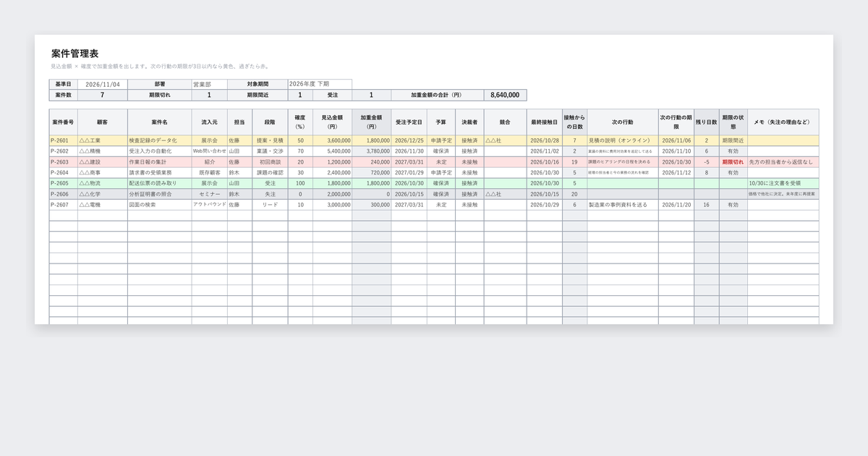Image resolution: width=868 pixels, height=456 pixels.
Task: Click the memo 先方の担当者から返信なし
Action: [783, 162]
